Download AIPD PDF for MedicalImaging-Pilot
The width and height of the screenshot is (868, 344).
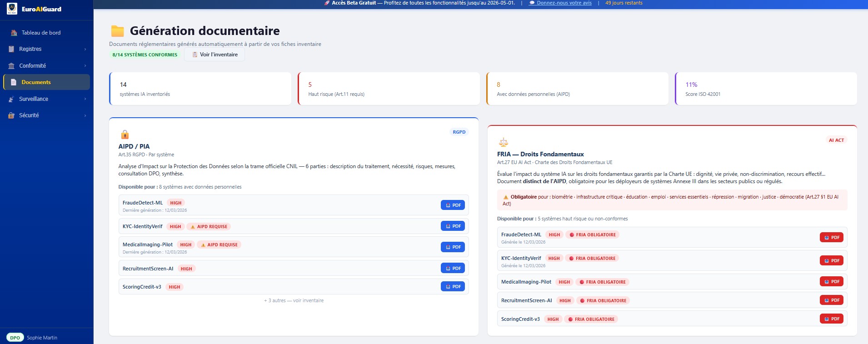pos(453,247)
